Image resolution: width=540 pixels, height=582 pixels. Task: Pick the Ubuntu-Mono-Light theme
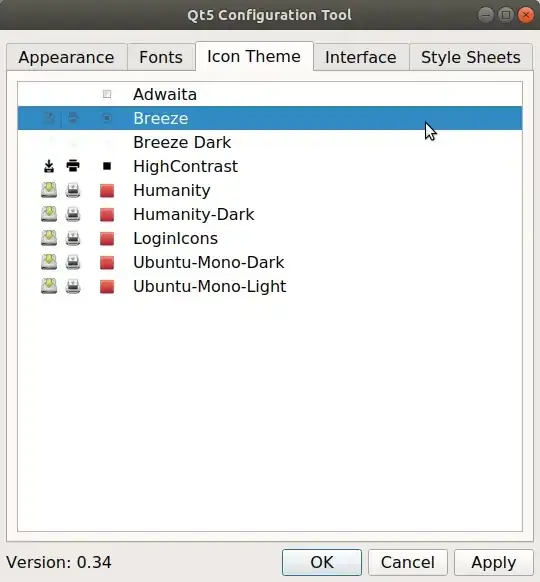pyautogui.click(x=270, y=287)
